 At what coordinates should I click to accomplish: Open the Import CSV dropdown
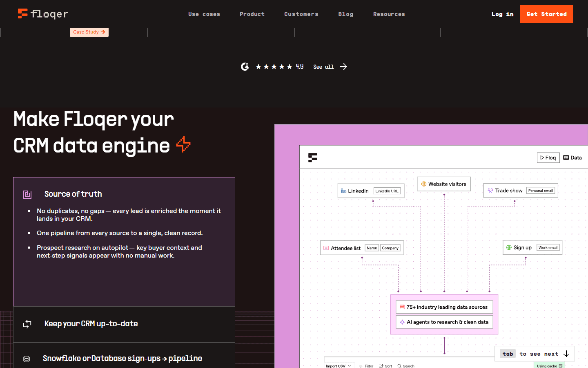point(339,366)
